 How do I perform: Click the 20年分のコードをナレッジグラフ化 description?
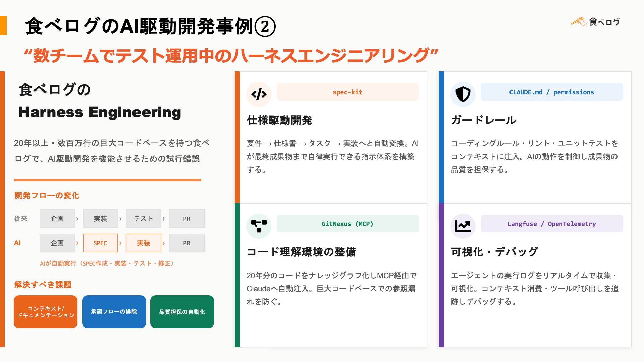[x=331, y=288]
